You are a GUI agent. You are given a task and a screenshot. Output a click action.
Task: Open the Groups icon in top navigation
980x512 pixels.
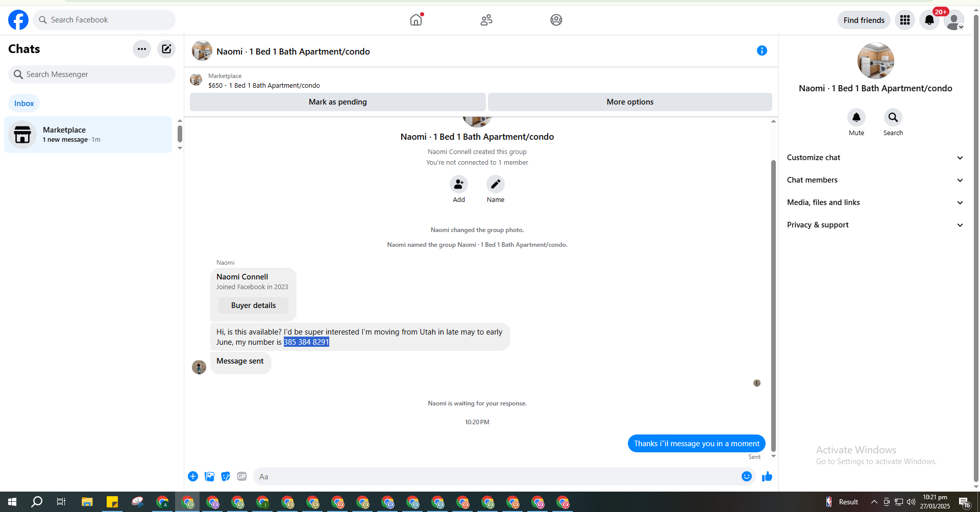556,20
